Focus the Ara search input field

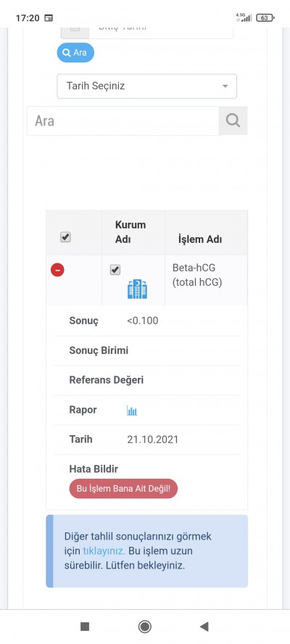click(x=123, y=120)
